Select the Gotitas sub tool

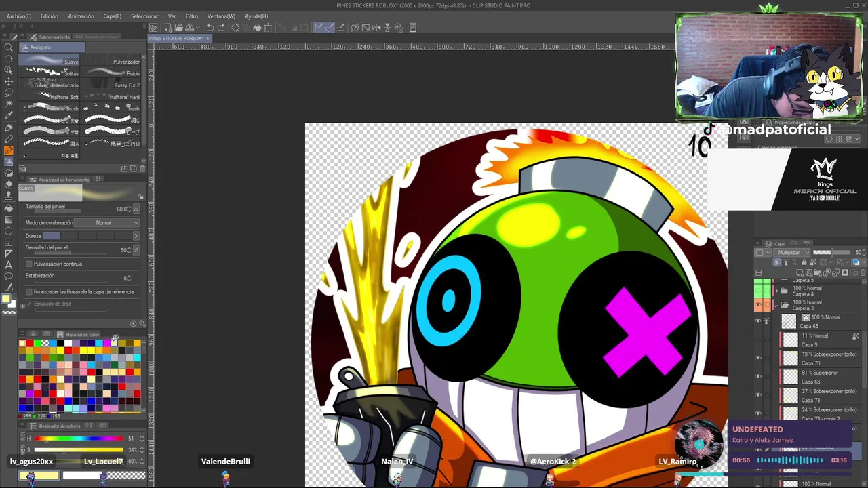pos(50,73)
